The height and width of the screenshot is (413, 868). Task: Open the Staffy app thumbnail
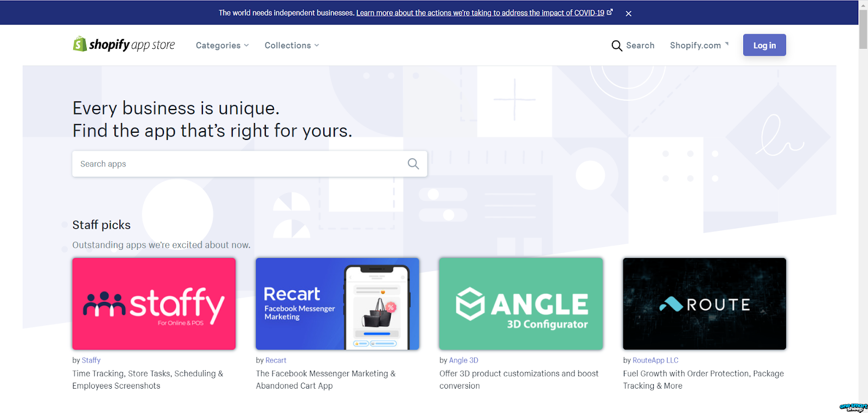click(x=154, y=304)
